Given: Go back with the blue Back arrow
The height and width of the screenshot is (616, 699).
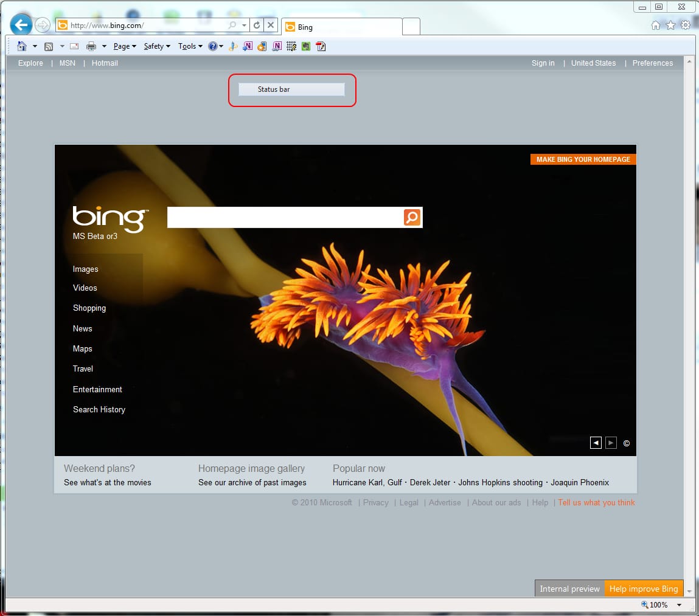Looking at the screenshot, I should pos(21,24).
